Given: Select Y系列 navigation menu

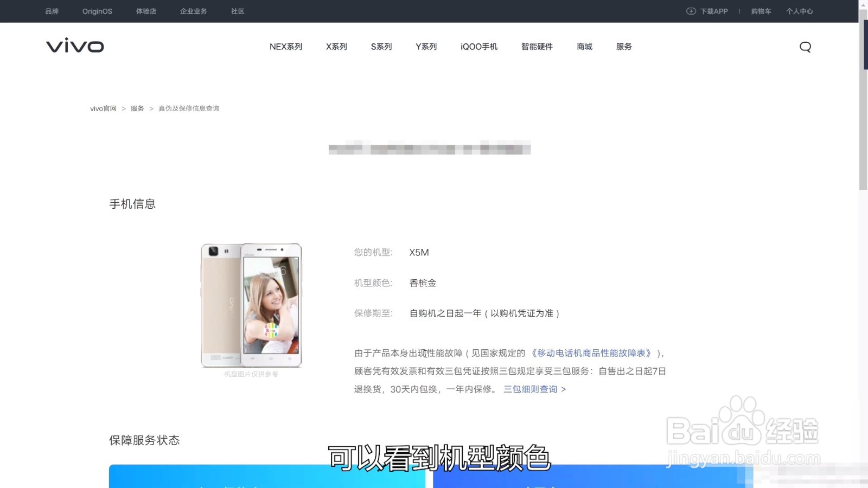Looking at the screenshot, I should click(x=426, y=47).
